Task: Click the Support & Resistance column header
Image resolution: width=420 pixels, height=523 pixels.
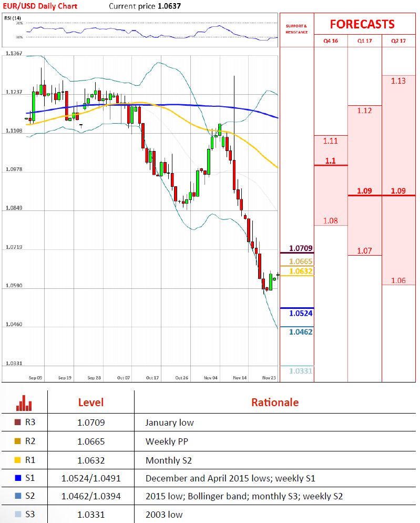Action: coord(296,29)
